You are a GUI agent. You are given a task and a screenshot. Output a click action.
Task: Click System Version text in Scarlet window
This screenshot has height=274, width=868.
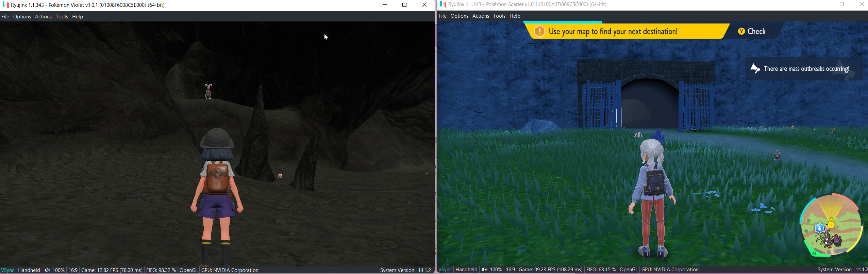[x=842, y=270]
